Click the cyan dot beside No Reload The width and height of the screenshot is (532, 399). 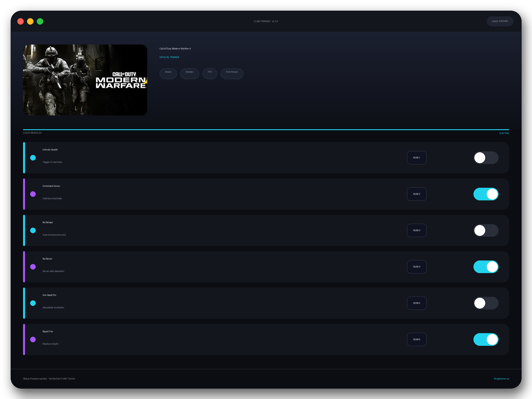[33, 230]
